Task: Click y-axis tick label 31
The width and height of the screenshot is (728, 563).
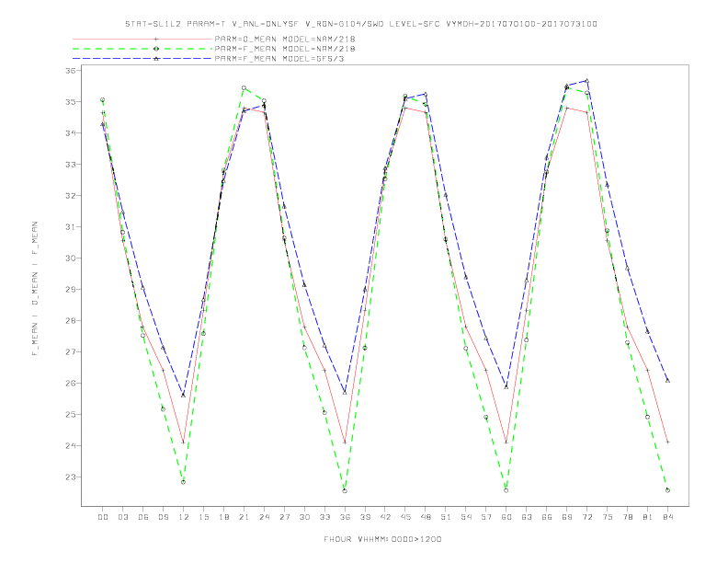Action: [x=71, y=226]
